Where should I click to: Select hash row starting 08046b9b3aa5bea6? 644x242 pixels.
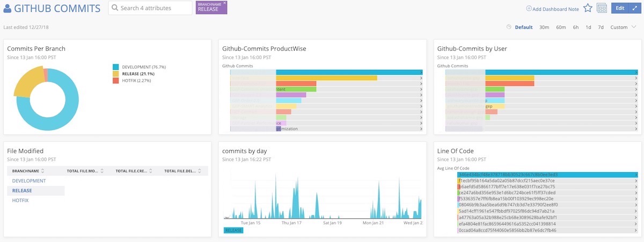pyautogui.click(x=548, y=205)
